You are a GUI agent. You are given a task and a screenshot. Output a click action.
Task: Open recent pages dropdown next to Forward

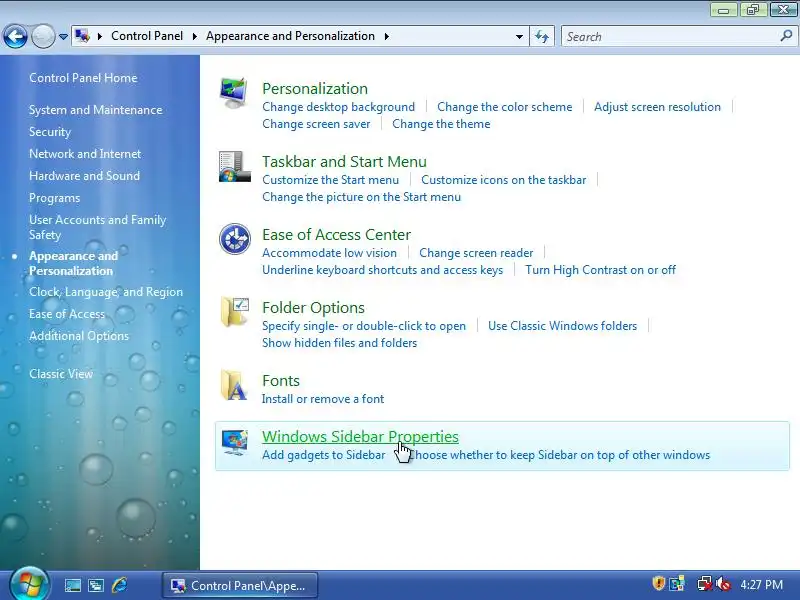(63, 37)
